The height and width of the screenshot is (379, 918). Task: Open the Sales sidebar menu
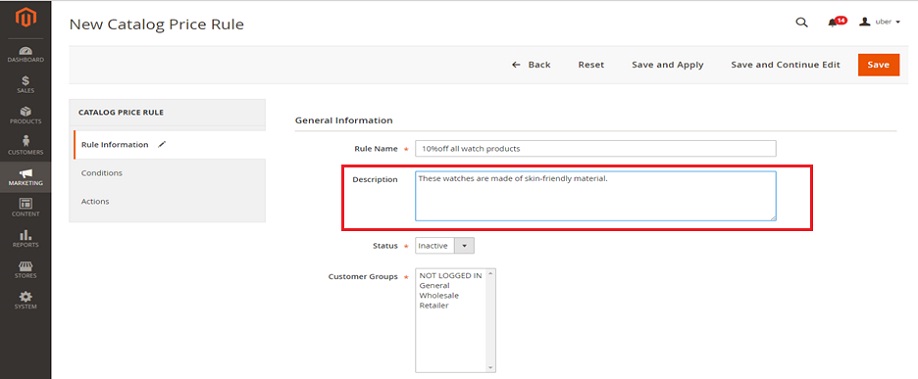click(x=25, y=85)
